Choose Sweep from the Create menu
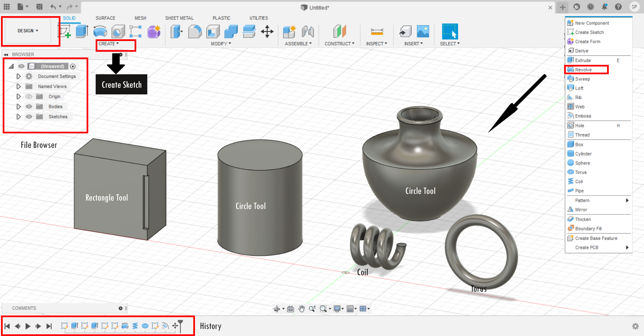This screenshot has height=336, width=644. [x=598, y=79]
